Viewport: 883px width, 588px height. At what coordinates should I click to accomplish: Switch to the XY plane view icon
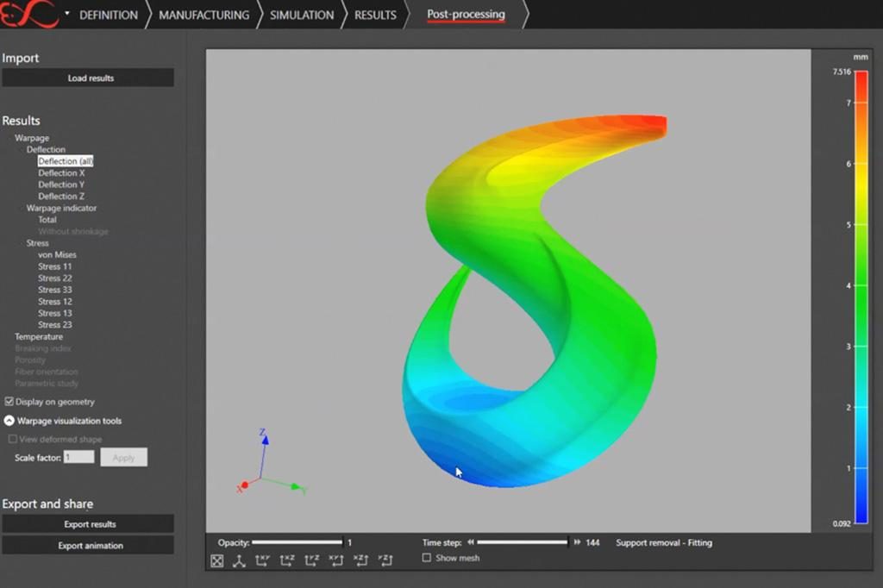(261, 561)
